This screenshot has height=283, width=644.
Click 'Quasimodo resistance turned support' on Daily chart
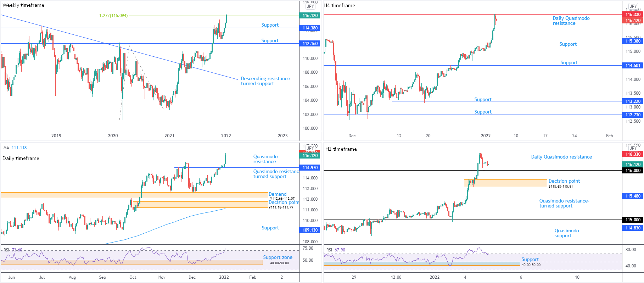pyautogui.click(x=276, y=174)
